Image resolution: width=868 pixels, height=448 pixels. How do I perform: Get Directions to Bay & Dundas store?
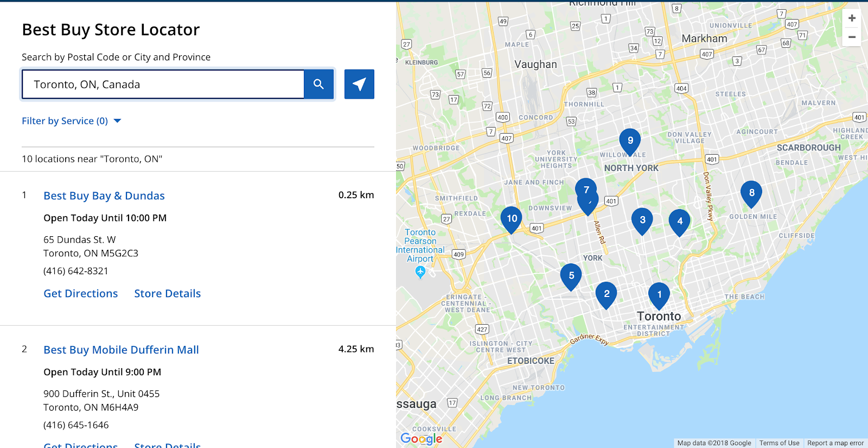coord(81,293)
